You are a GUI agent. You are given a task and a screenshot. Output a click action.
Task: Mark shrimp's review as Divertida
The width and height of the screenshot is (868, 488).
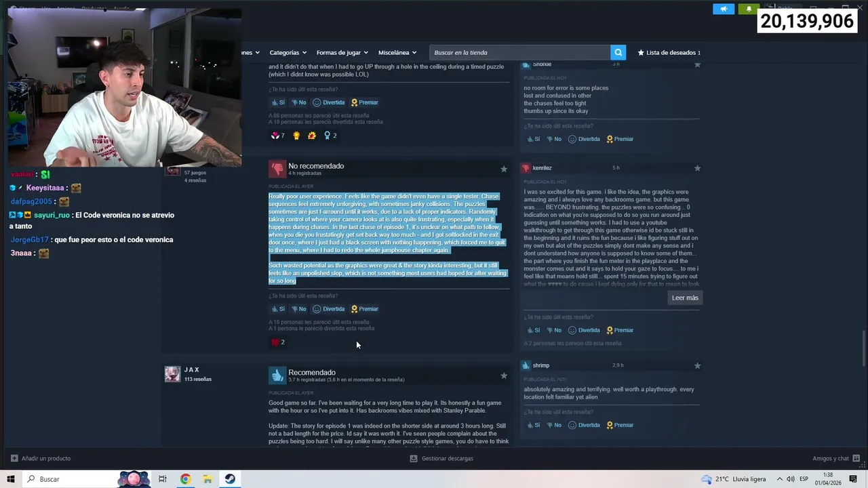[584, 425]
